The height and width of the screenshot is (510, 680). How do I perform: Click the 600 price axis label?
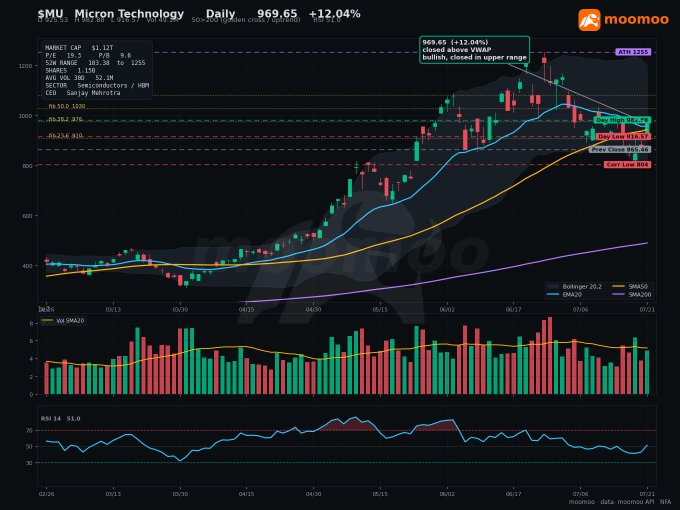coord(27,216)
